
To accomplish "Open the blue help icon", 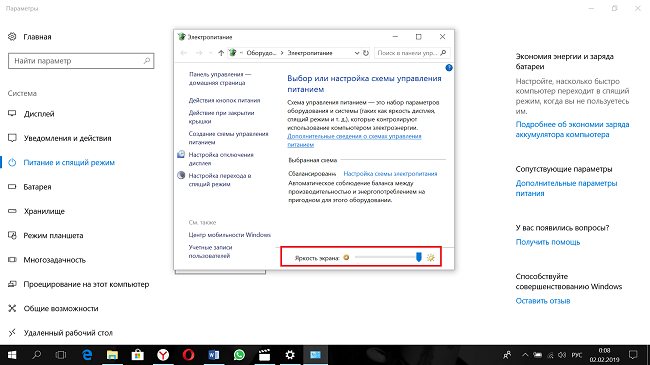I will point(449,68).
